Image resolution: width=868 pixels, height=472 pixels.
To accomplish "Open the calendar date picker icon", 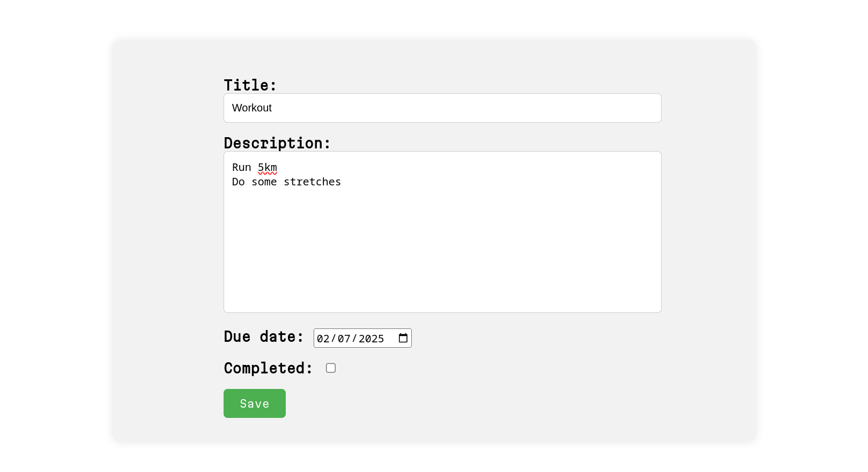I will coord(403,338).
